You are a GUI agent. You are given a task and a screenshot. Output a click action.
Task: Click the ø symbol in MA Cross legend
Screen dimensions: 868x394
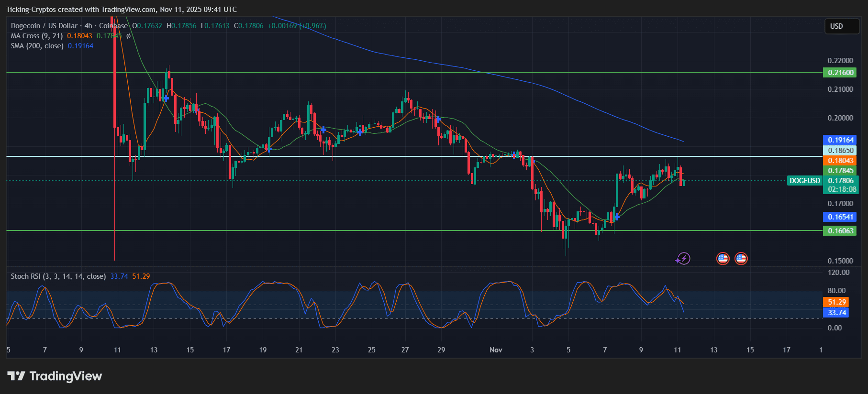click(128, 36)
